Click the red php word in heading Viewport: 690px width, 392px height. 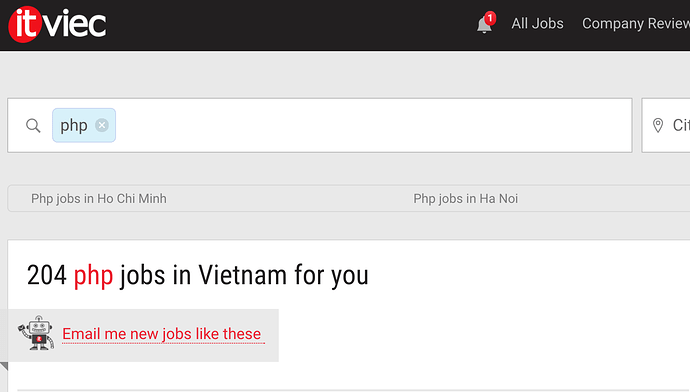click(93, 276)
